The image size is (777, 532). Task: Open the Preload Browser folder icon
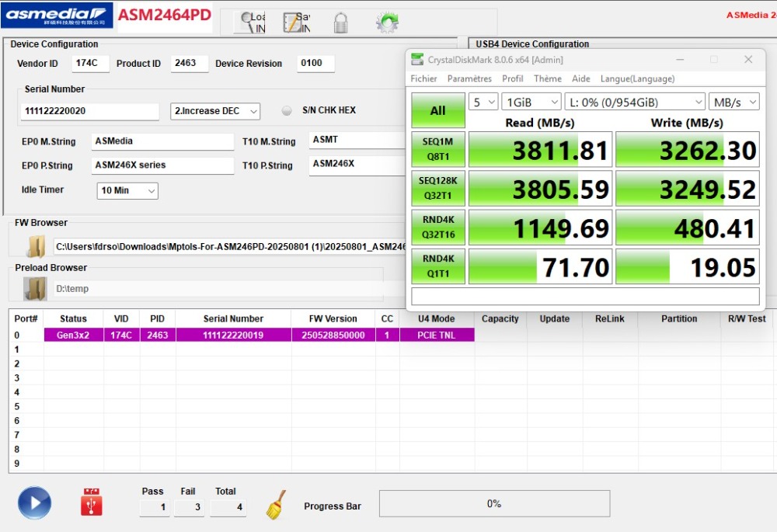[35, 289]
